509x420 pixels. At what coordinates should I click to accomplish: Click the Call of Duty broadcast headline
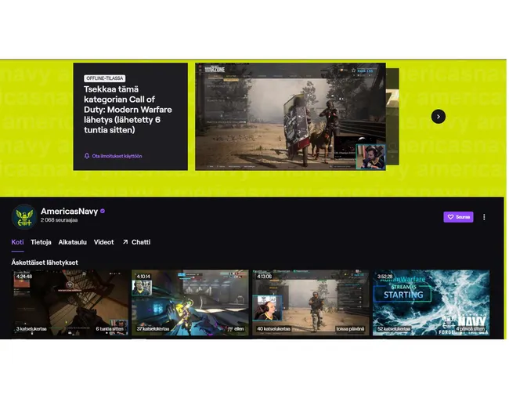(128, 110)
